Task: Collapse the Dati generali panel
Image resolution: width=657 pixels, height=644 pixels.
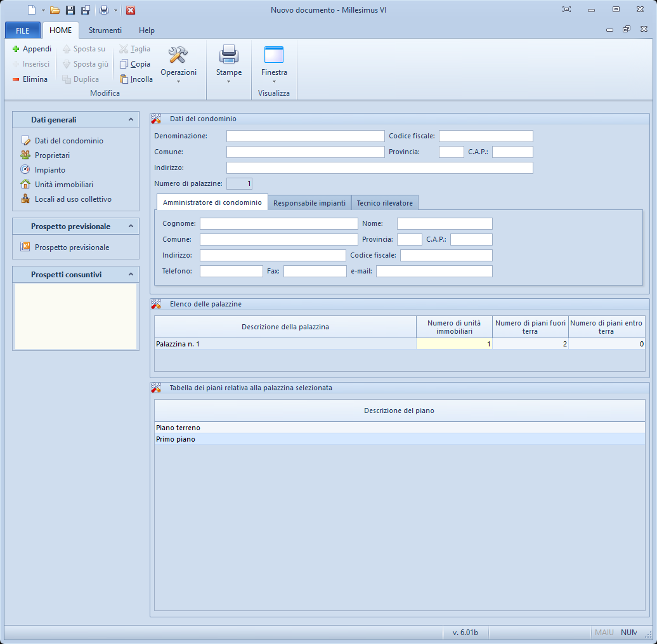Action: point(131,119)
